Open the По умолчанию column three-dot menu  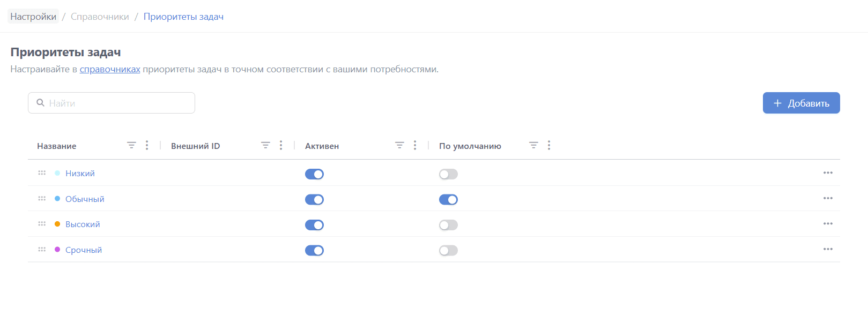coord(549,145)
